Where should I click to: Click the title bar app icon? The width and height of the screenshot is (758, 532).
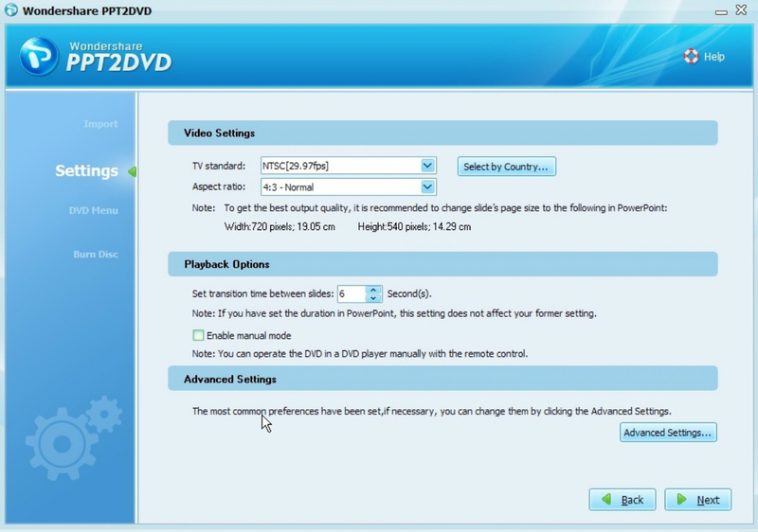pyautogui.click(x=11, y=9)
